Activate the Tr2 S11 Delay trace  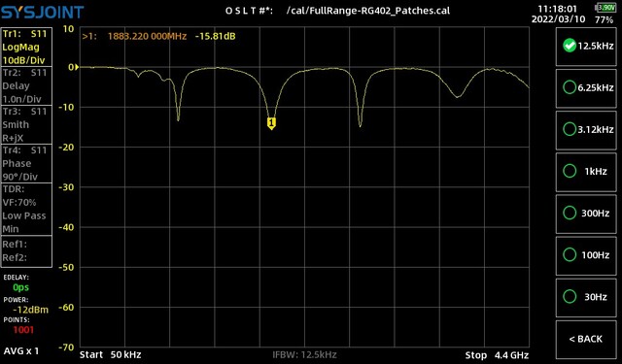tap(26, 85)
